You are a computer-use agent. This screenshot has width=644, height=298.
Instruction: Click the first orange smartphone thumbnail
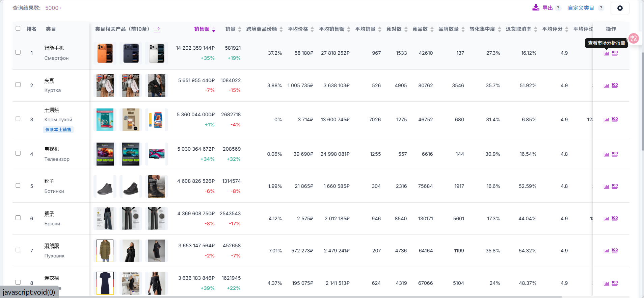tap(105, 53)
